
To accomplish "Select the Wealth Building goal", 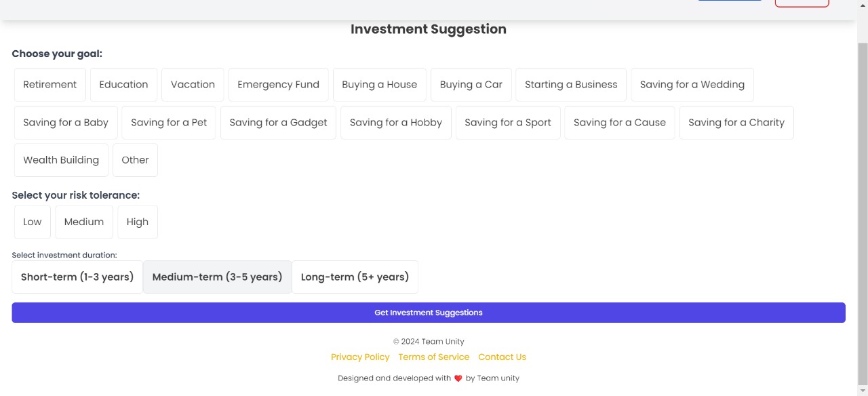I will [x=61, y=160].
